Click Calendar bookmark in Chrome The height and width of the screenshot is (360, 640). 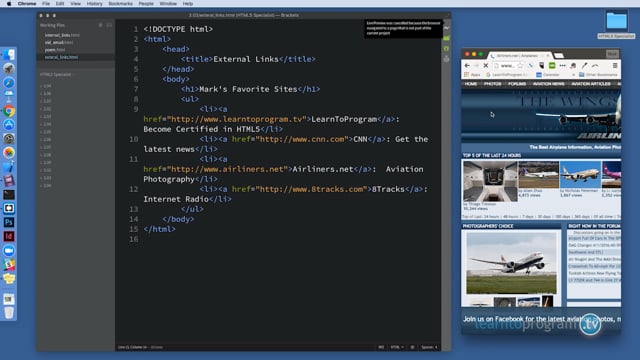coord(548,75)
